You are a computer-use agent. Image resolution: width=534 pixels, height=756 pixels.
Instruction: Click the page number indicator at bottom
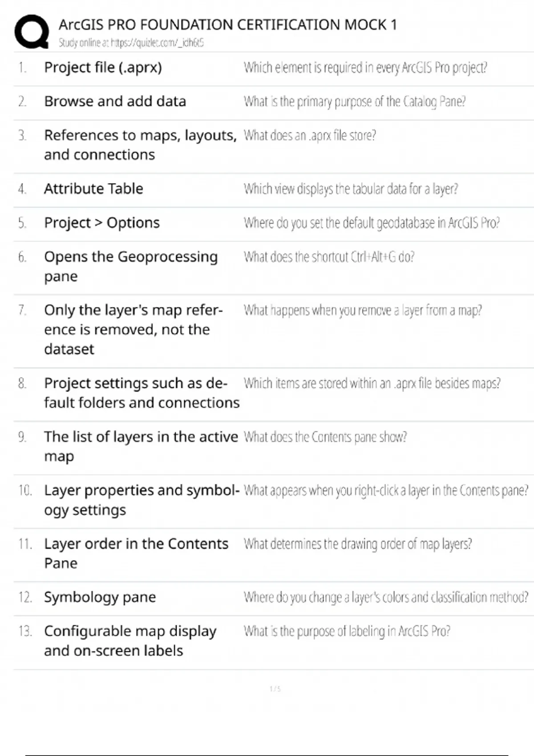(275, 689)
